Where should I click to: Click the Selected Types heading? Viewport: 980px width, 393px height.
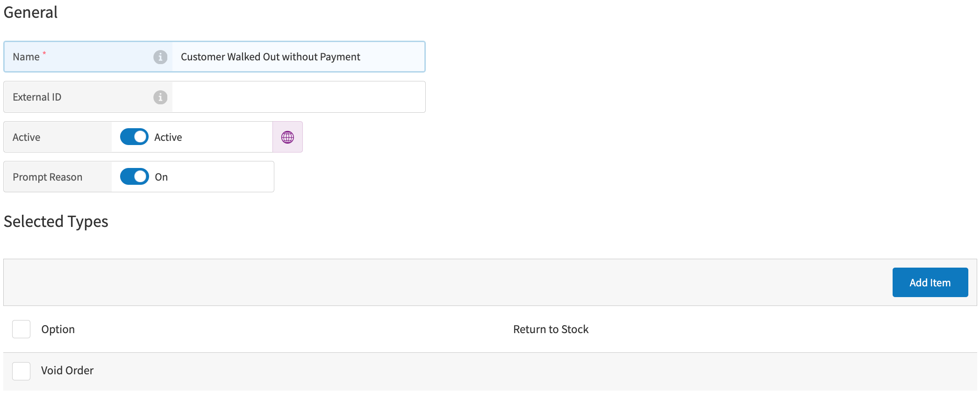(x=56, y=221)
